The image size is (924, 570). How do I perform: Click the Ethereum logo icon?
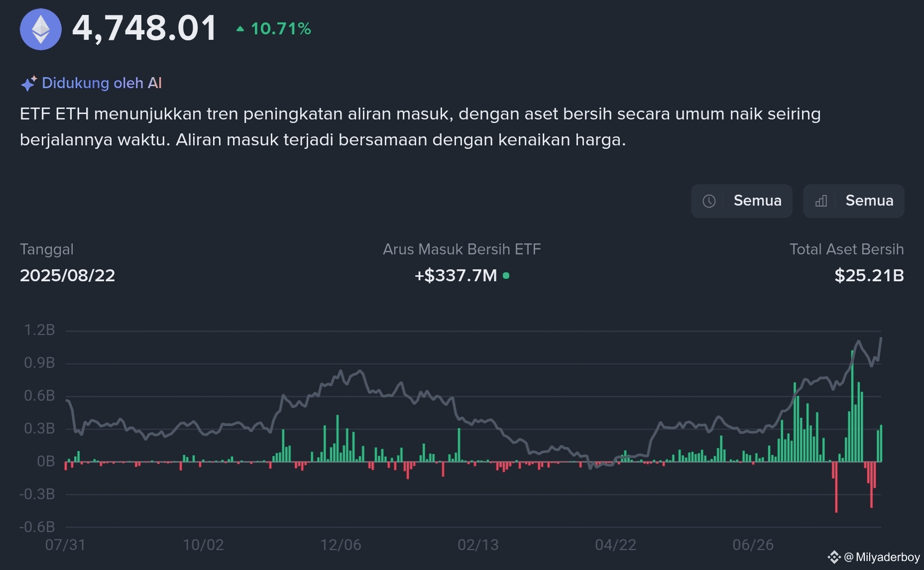[41, 29]
